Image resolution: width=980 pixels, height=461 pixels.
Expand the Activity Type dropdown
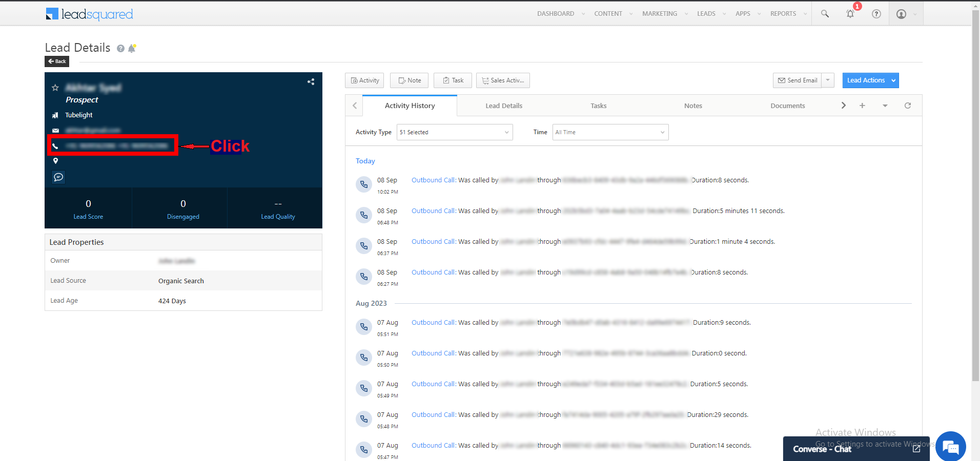click(x=455, y=132)
